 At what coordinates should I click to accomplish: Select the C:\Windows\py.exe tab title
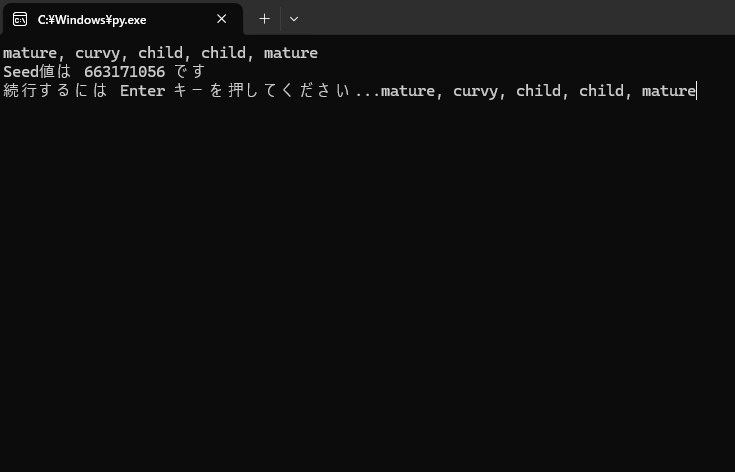(91, 19)
